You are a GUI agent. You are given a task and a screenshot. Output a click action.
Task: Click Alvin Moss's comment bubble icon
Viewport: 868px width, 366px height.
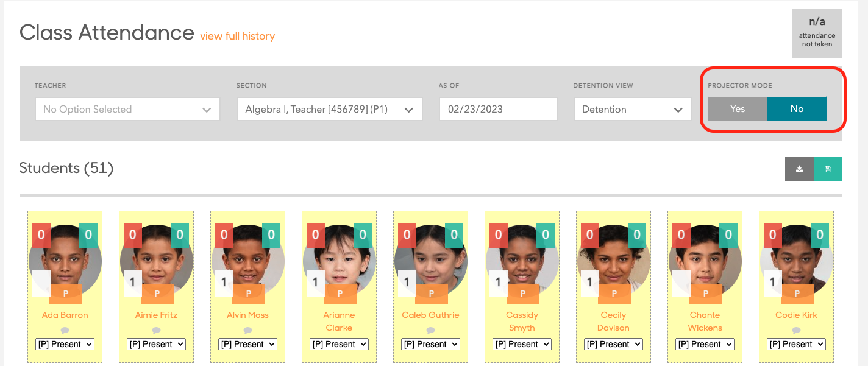click(x=247, y=330)
